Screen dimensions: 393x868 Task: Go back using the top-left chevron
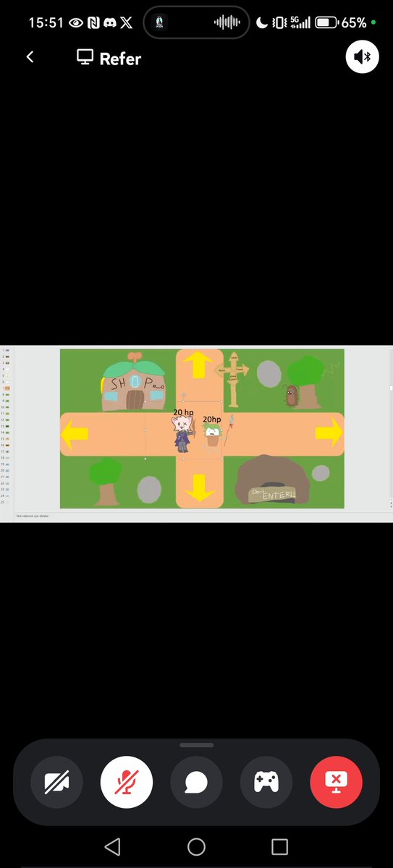(30, 57)
